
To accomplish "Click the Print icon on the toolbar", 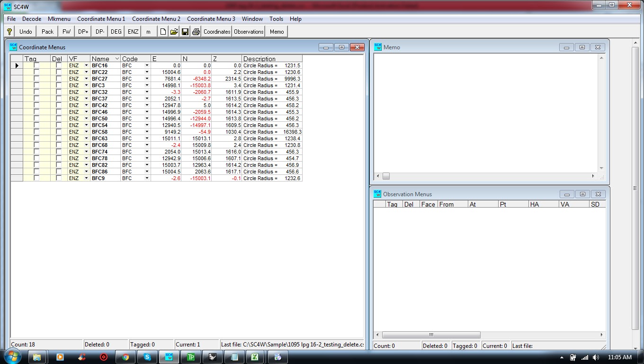I will (196, 31).
